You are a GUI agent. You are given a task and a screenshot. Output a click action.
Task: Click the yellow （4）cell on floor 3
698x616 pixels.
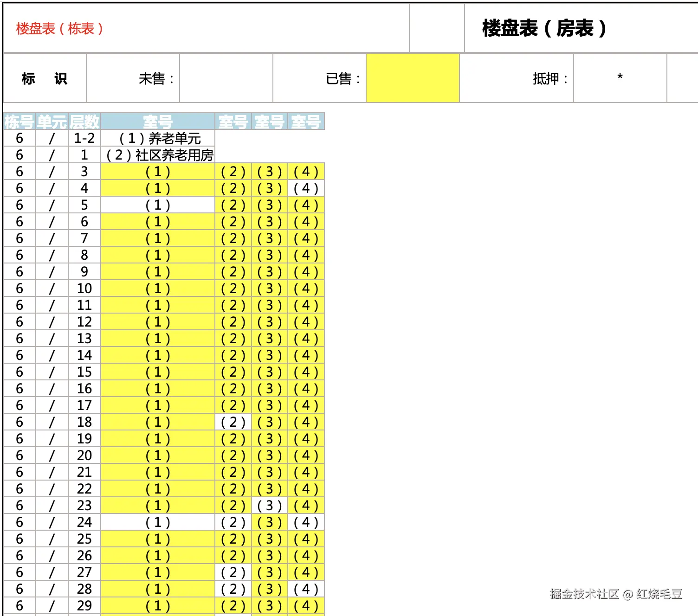tap(305, 171)
